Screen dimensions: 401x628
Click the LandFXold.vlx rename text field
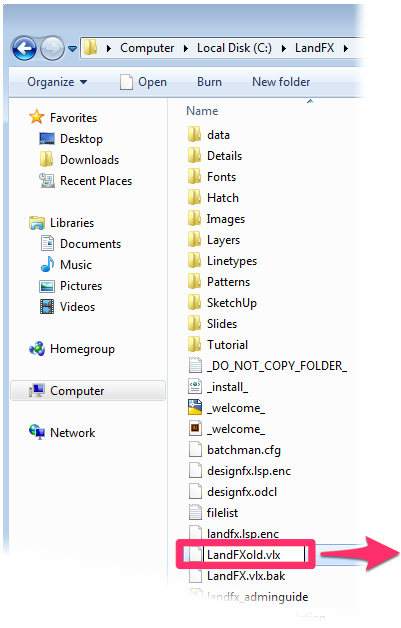tap(255, 555)
